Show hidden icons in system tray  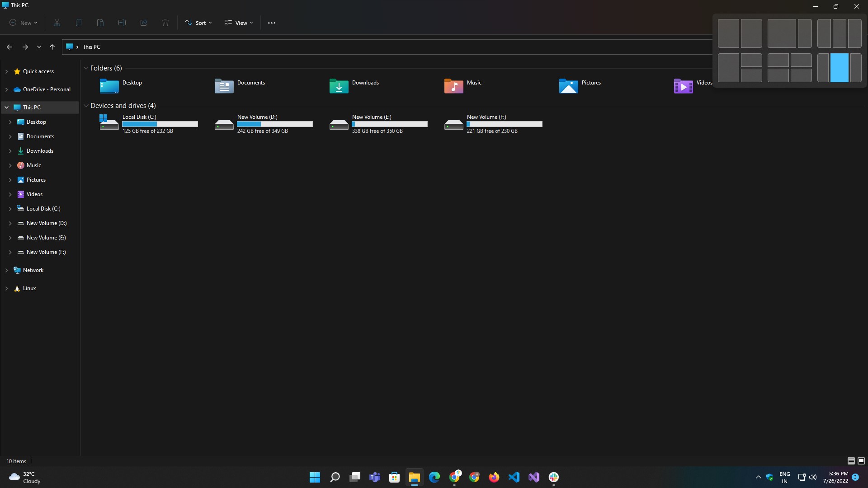tap(758, 477)
